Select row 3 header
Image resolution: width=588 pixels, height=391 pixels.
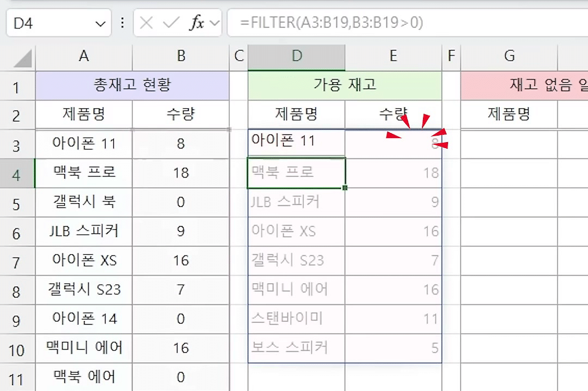point(17,144)
